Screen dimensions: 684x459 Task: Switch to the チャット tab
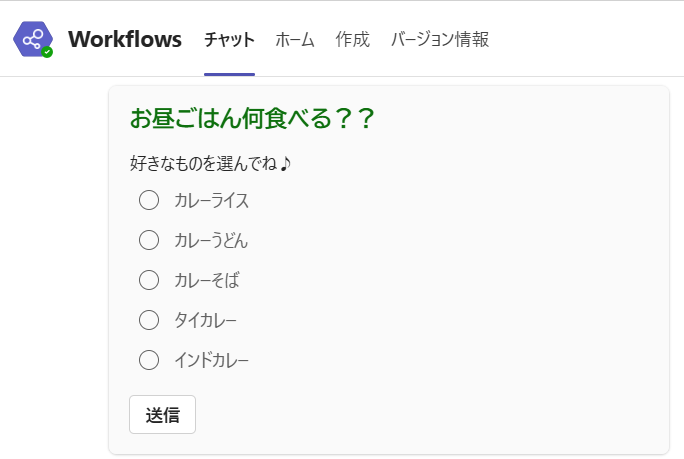point(229,40)
